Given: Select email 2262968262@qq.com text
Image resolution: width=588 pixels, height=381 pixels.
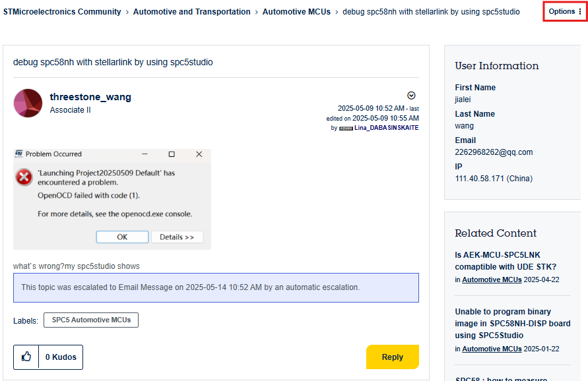Looking at the screenshot, I should [x=494, y=152].
